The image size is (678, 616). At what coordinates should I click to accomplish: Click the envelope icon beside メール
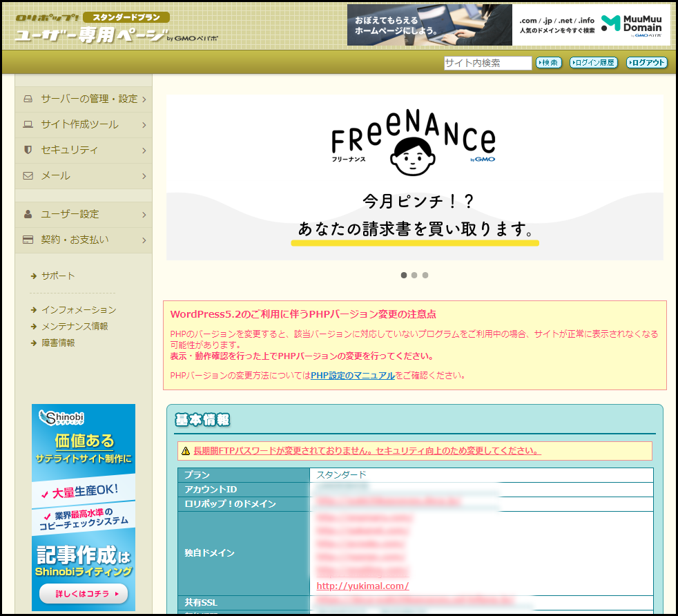pyautogui.click(x=28, y=176)
